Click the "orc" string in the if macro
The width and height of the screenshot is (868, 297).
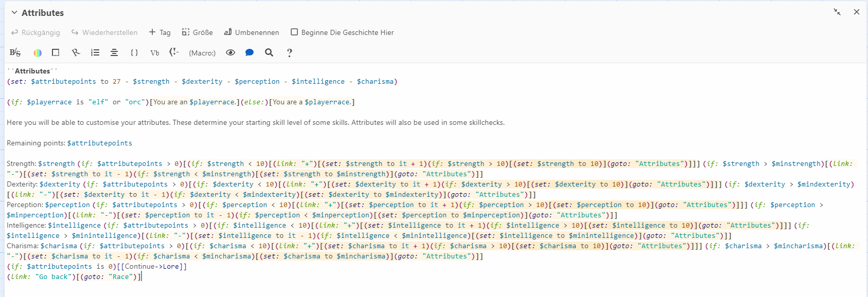click(135, 102)
